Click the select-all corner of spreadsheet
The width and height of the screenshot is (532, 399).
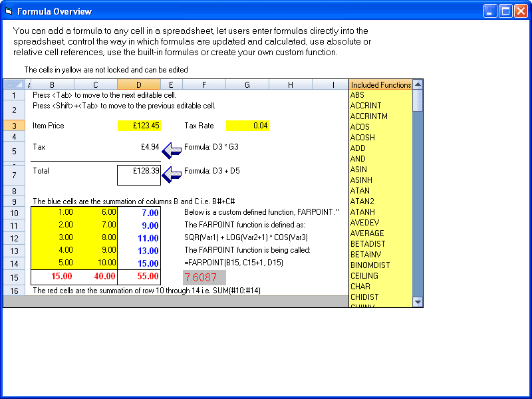click(x=14, y=84)
